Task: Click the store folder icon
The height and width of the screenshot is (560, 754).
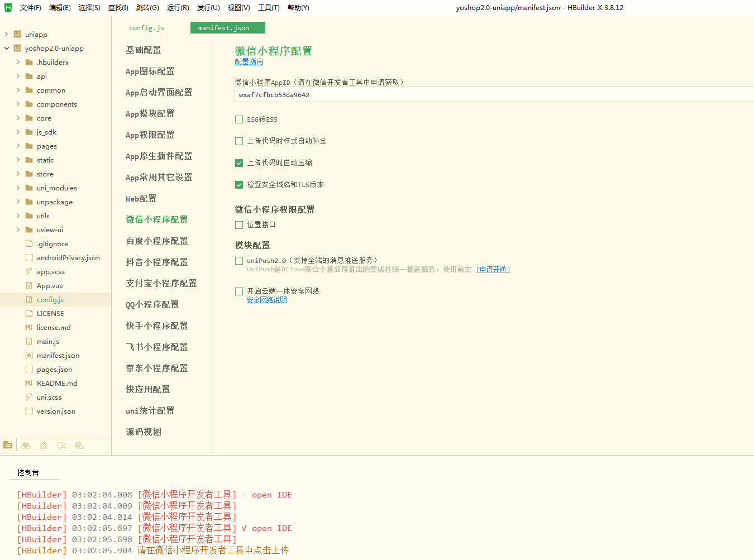Action: pyautogui.click(x=29, y=174)
